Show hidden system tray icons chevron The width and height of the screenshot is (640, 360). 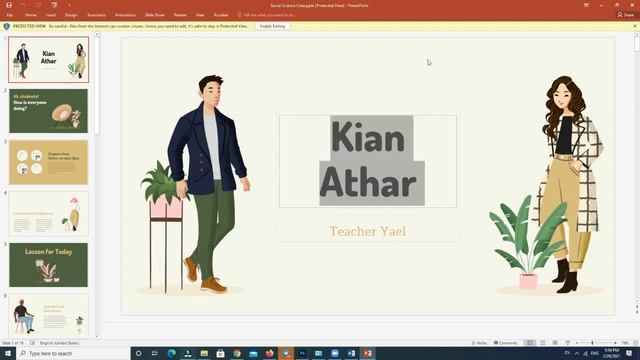[x=577, y=353]
